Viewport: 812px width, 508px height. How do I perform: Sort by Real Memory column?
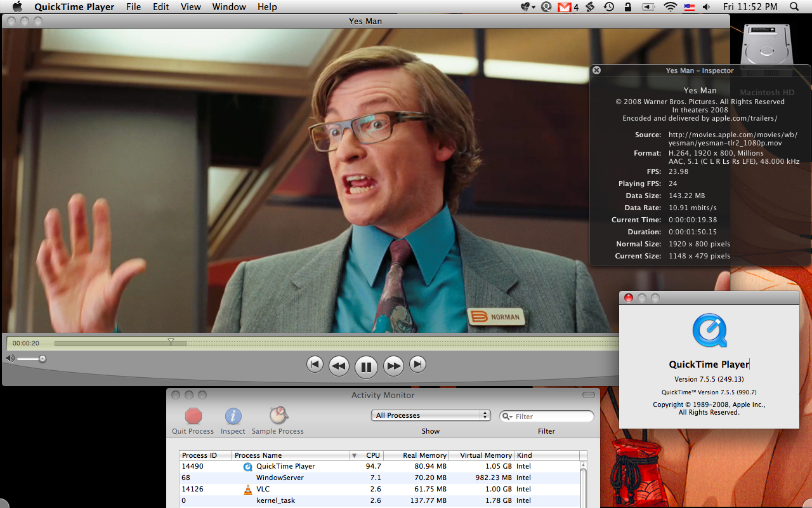click(x=416, y=455)
